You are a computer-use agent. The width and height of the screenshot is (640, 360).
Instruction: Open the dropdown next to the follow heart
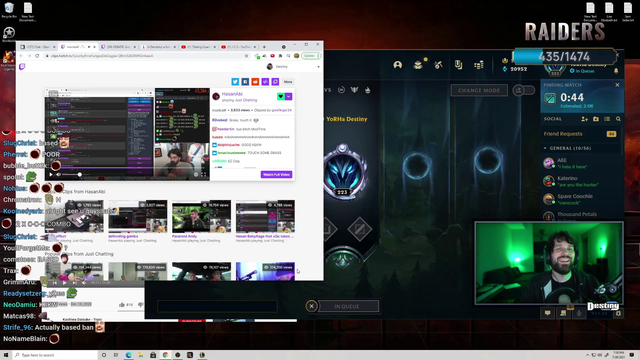pyautogui.click(x=289, y=96)
